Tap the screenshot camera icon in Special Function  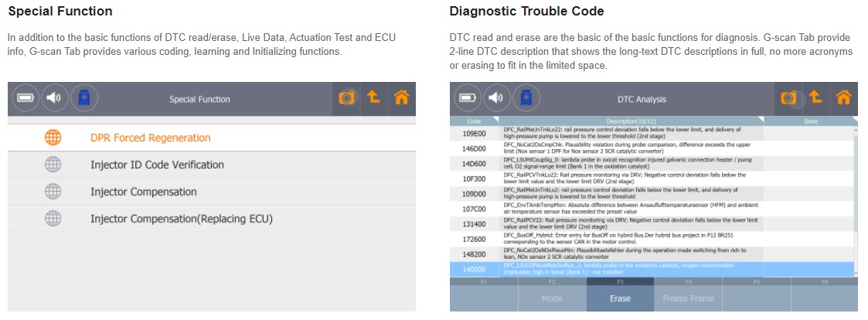(x=348, y=98)
